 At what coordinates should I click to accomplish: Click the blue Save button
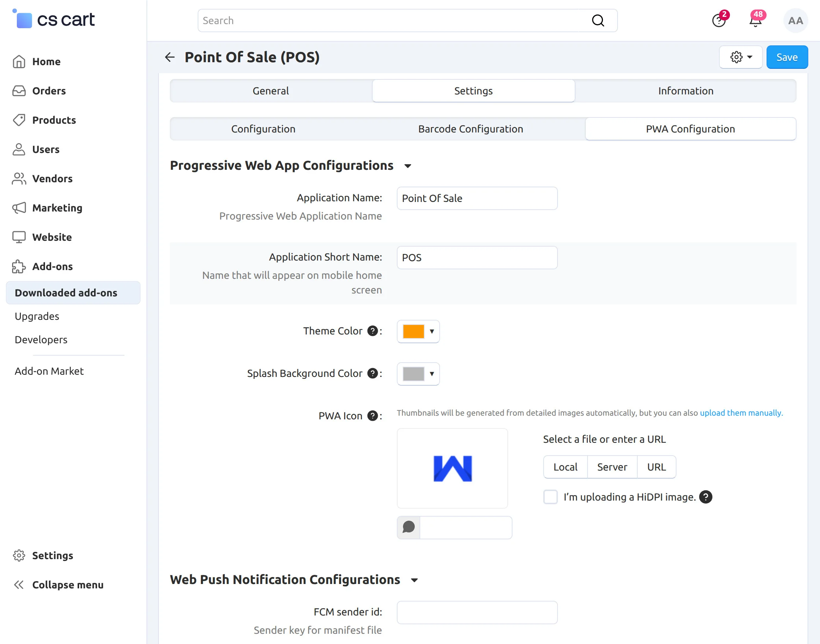pyautogui.click(x=787, y=57)
